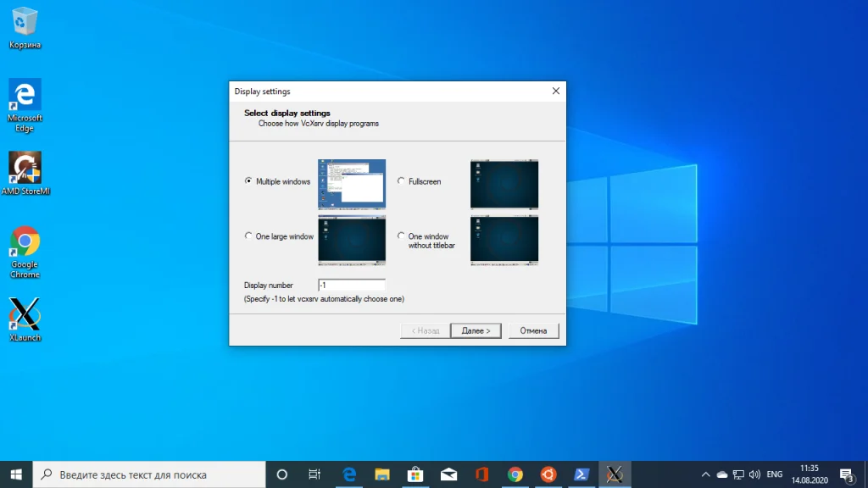Choose One window without titlebar option
This screenshot has width=868, height=488.
tap(401, 236)
